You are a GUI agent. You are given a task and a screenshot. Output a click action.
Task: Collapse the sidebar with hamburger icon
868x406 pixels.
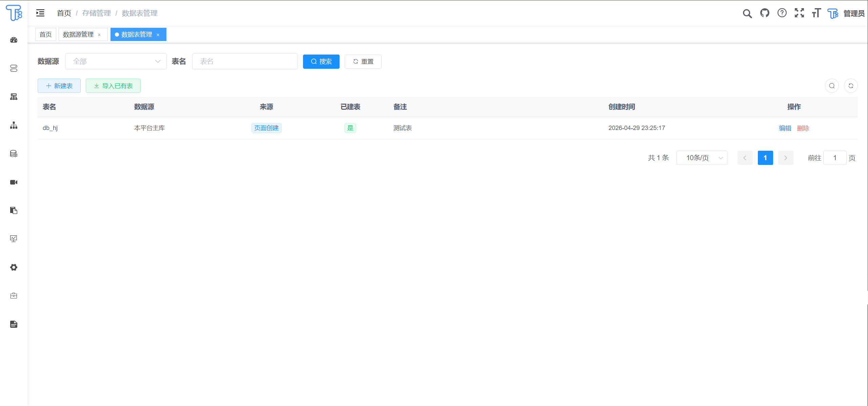point(40,13)
